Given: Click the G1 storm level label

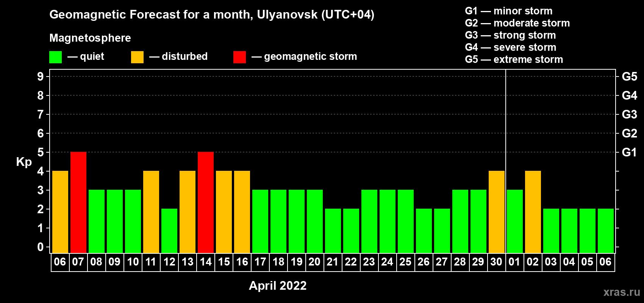Looking at the screenshot, I should point(629,152).
